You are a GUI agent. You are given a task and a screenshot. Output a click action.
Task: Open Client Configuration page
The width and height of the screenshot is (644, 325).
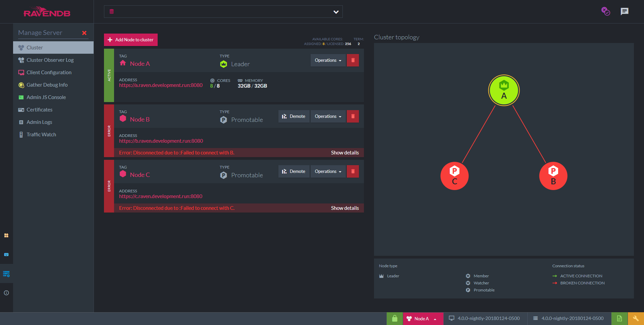[53, 73]
